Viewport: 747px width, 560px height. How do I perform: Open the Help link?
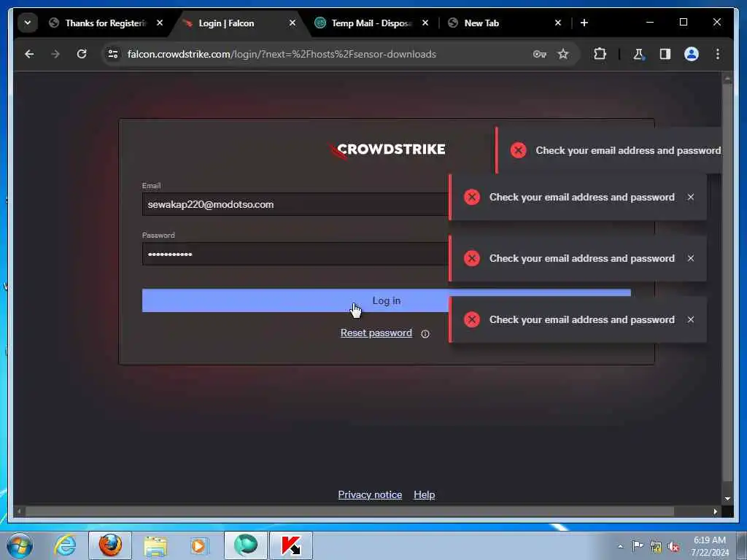(x=424, y=495)
